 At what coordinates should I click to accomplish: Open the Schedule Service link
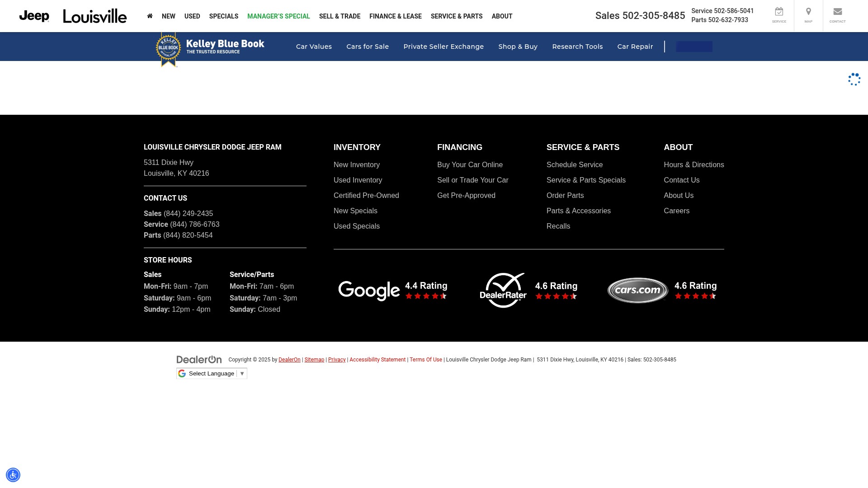pyautogui.click(x=575, y=165)
